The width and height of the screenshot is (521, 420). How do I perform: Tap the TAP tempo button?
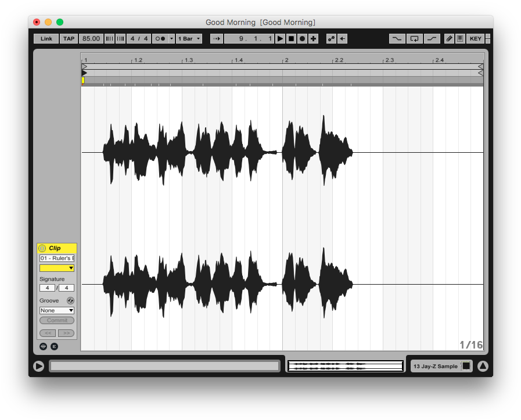pos(69,38)
